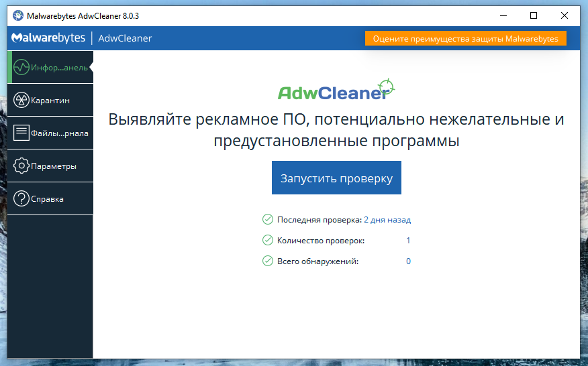Click the Количество проверок label
Viewport: 588px width, 366px height.
coord(321,241)
